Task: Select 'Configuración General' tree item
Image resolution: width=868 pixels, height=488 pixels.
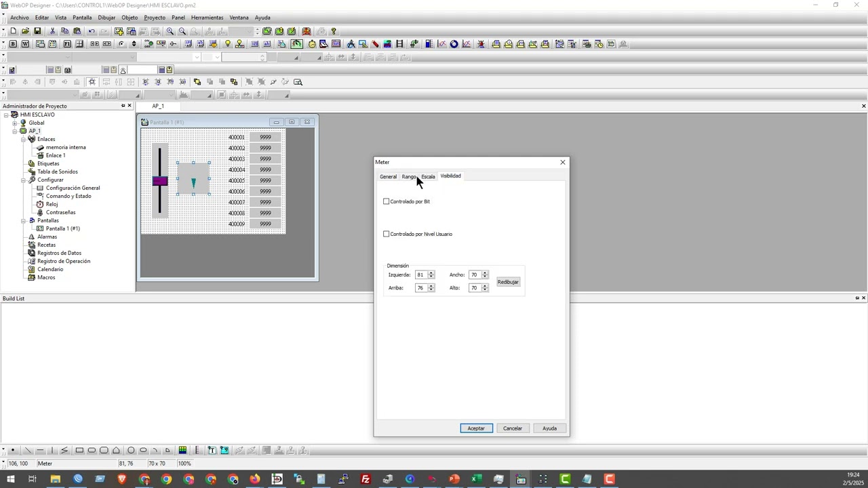Action: 73,188
